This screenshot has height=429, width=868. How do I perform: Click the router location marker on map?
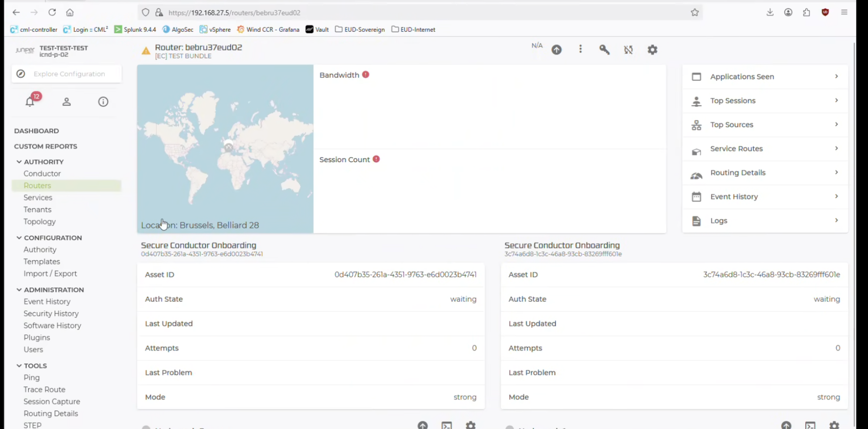(228, 146)
